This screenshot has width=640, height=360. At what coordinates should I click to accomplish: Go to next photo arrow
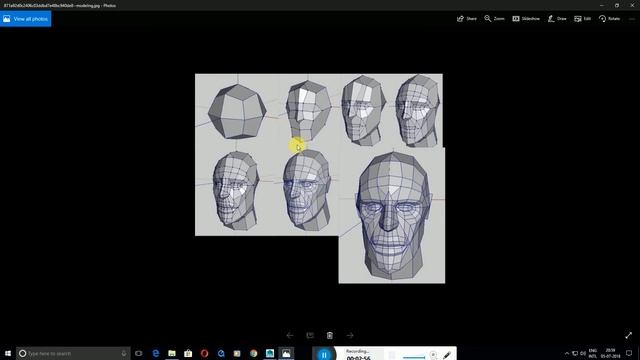pyautogui.click(x=350, y=336)
